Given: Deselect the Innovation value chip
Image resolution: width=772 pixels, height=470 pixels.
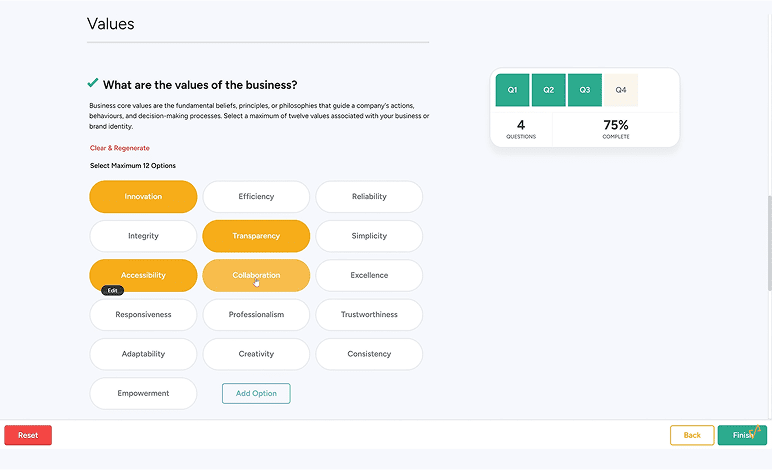Looking at the screenshot, I should [x=143, y=197].
